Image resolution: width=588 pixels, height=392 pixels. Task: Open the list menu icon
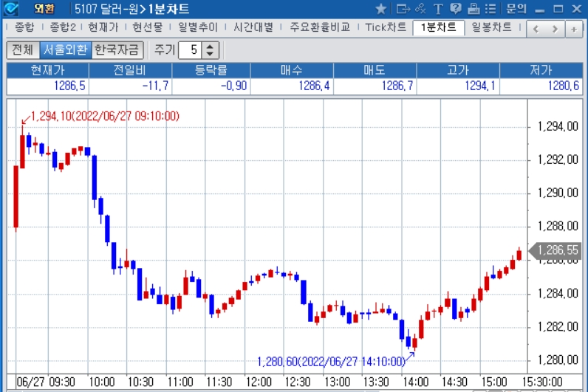tap(490, 9)
